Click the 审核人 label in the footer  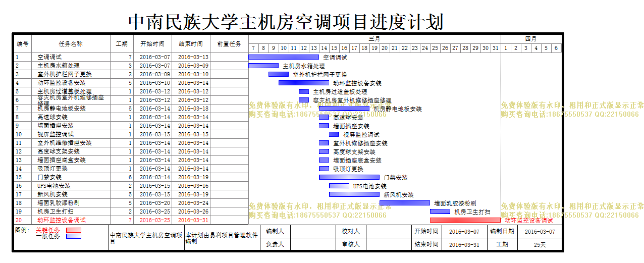click(351, 244)
